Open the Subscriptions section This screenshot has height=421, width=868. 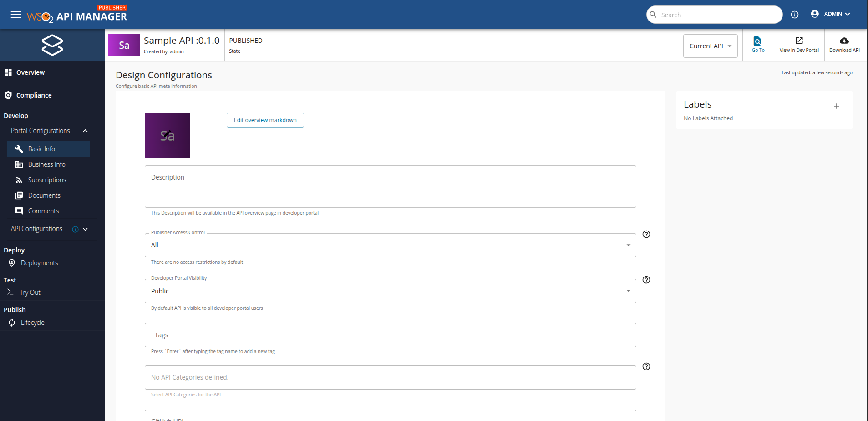(49, 180)
